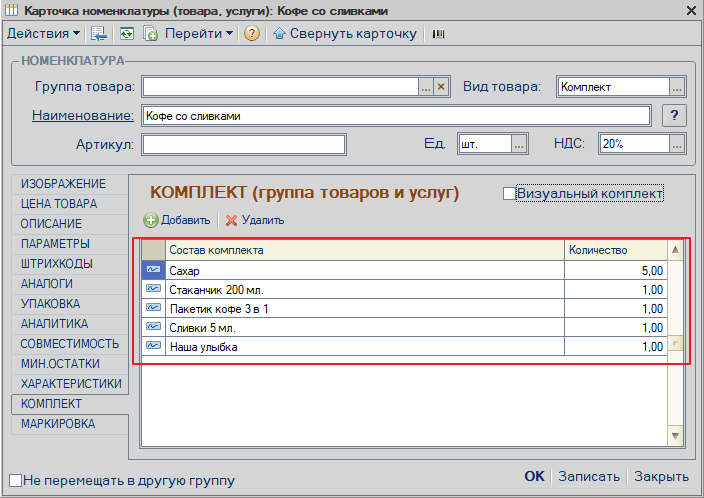Clear Группа товара with X button
The height and width of the screenshot is (498, 704).
pos(441,87)
